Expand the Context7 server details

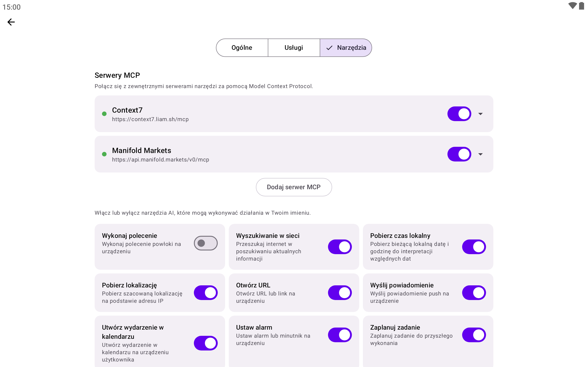(x=480, y=114)
